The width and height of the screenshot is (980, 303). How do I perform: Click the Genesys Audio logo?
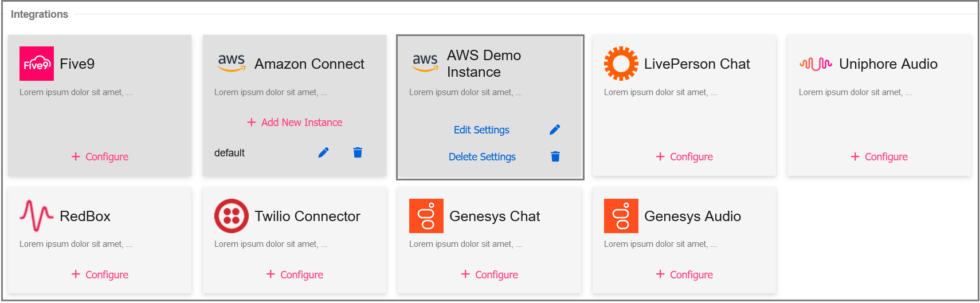coord(621,216)
